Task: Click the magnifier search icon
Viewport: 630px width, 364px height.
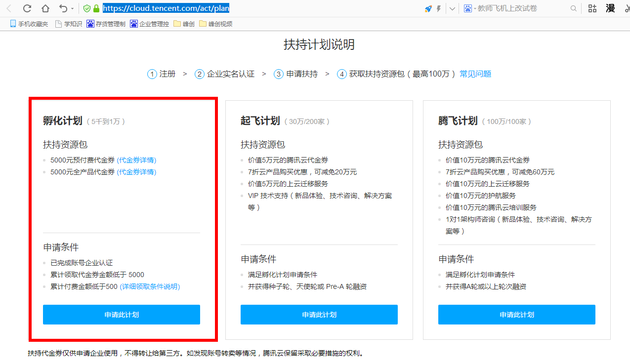Action: pyautogui.click(x=573, y=8)
